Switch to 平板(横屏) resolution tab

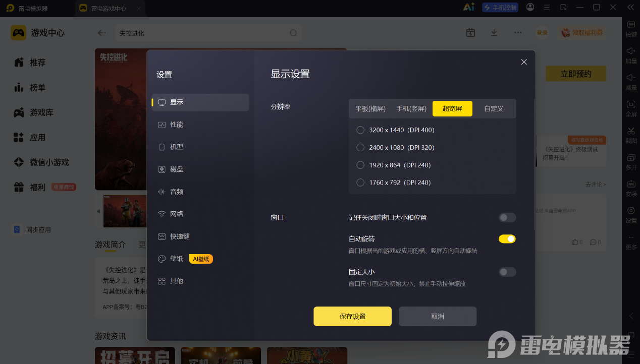pyautogui.click(x=370, y=108)
